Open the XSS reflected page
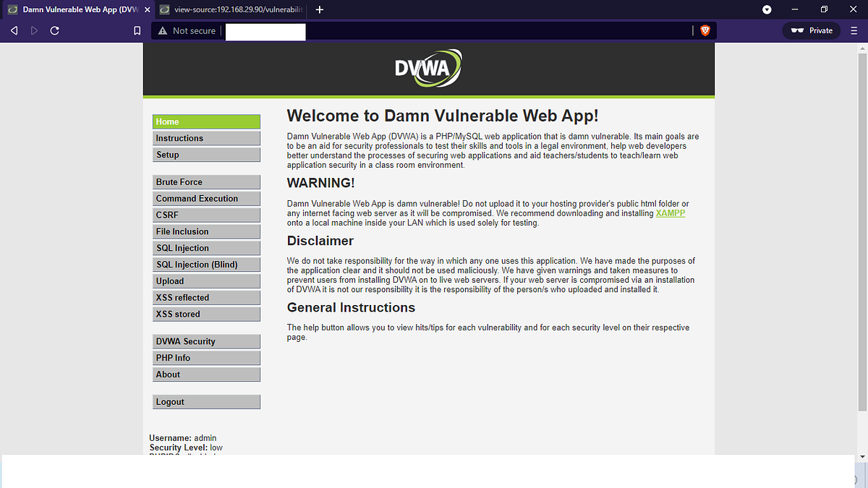Screen dimensions: 868x488 click(206, 297)
